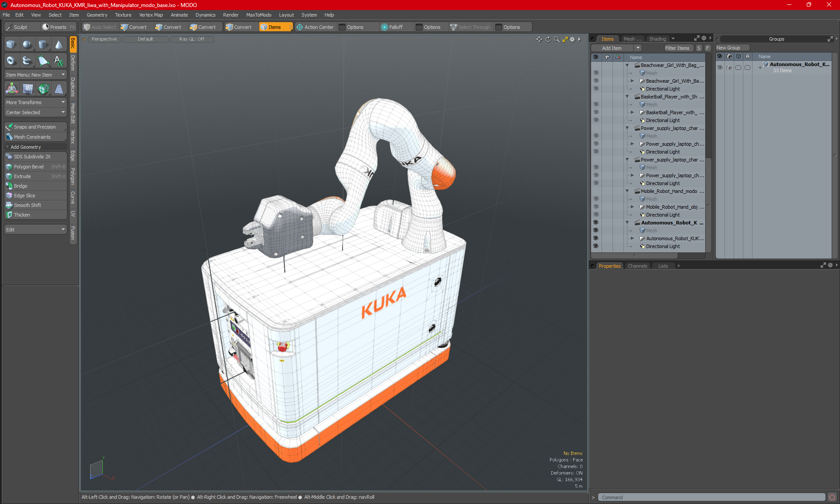Open the Dynamics menu
840x504 pixels.
click(207, 15)
